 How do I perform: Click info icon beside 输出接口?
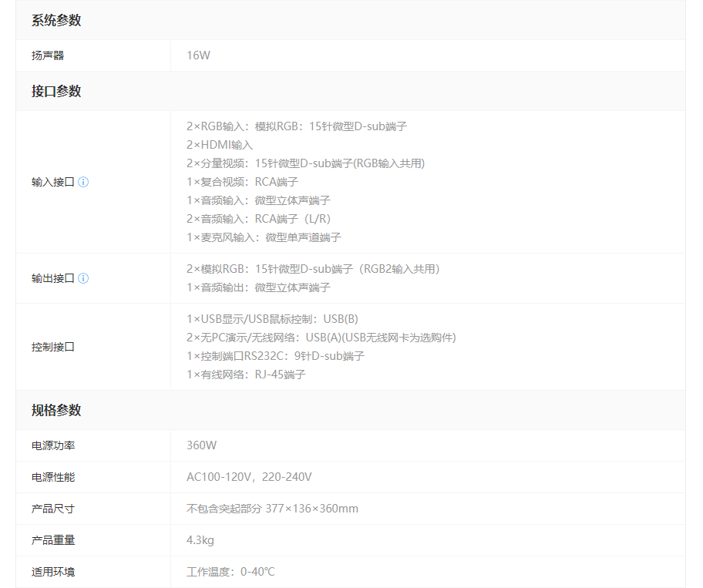[x=83, y=278]
